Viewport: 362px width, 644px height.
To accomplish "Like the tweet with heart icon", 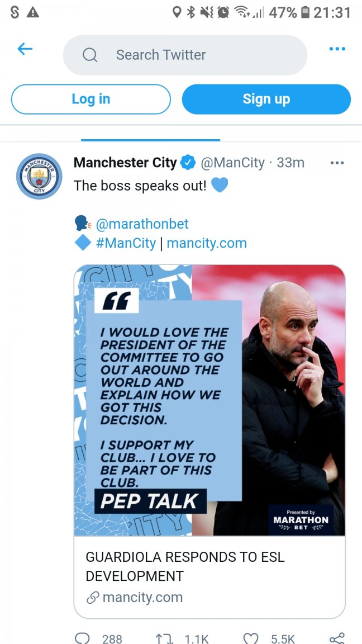I will click(x=251, y=638).
